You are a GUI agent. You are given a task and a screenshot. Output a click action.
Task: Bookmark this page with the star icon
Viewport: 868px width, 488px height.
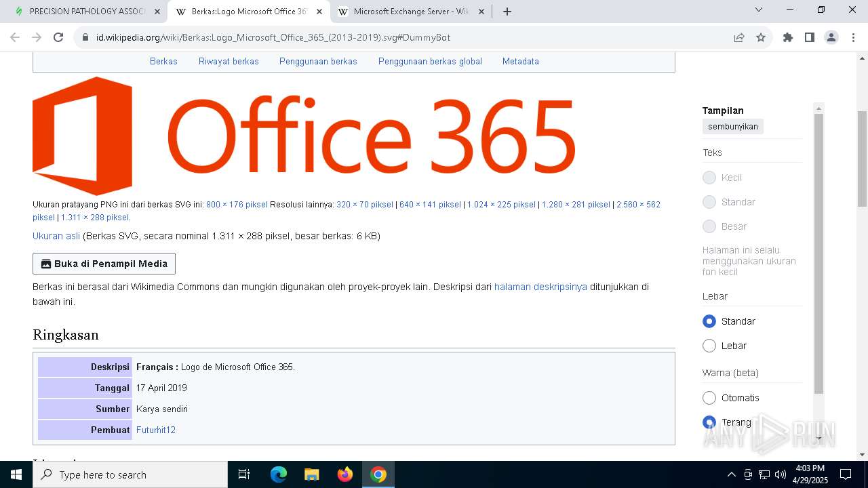coord(761,37)
